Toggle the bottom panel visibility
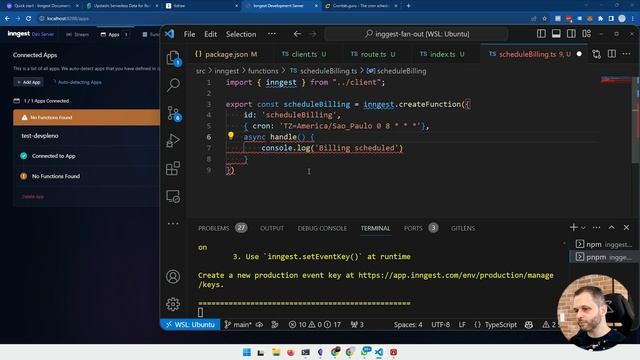Screen dimensions: 640x360 click(556, 34)
